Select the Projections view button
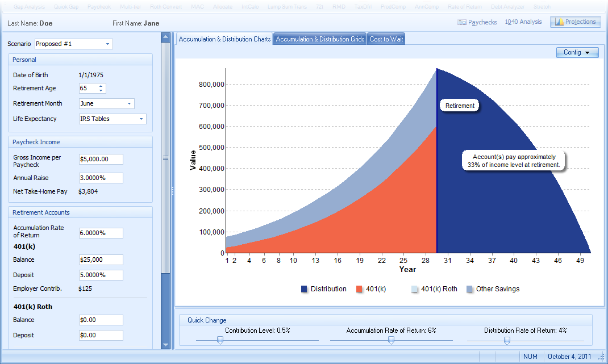Viewport: 608px width, 364px height. (575, 22)
